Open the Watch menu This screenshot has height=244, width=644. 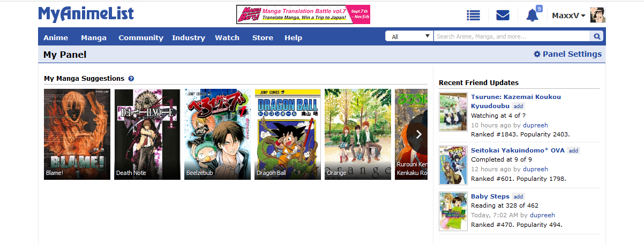coord(227,37)
